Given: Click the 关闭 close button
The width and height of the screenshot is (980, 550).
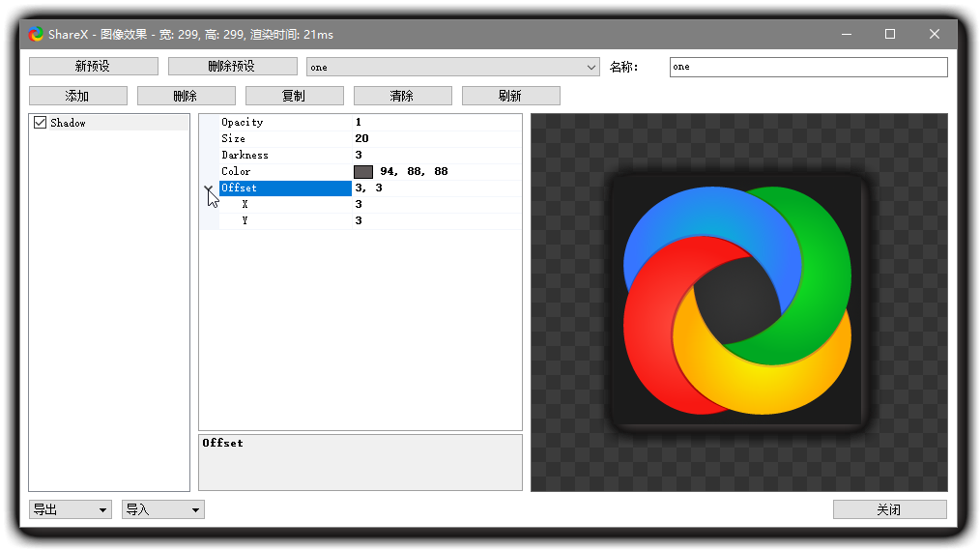Looking at the screenshot, I should (x=889, y=509).
